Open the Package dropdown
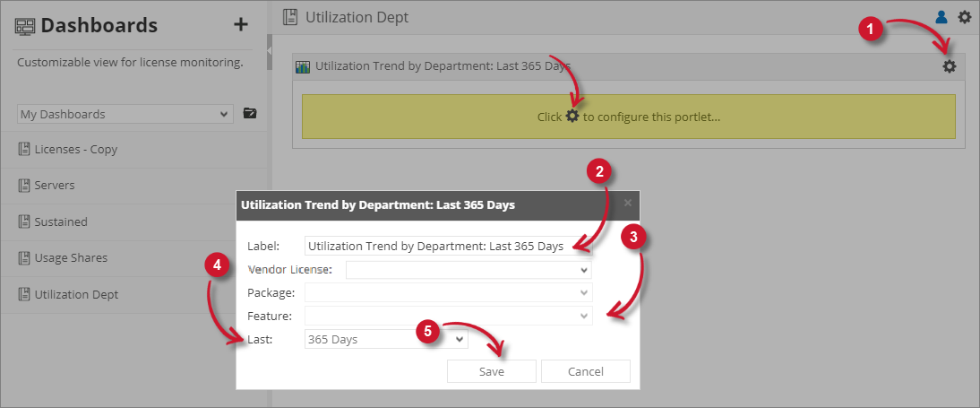Image resolution: width=980 pixels, height=408 pixels. [x=448, y=292]
